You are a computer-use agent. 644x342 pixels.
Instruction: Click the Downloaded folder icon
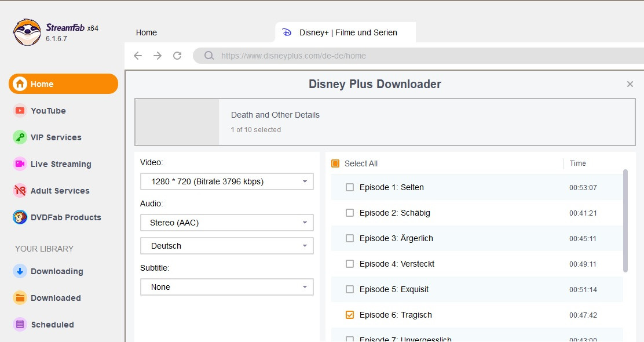20,298
